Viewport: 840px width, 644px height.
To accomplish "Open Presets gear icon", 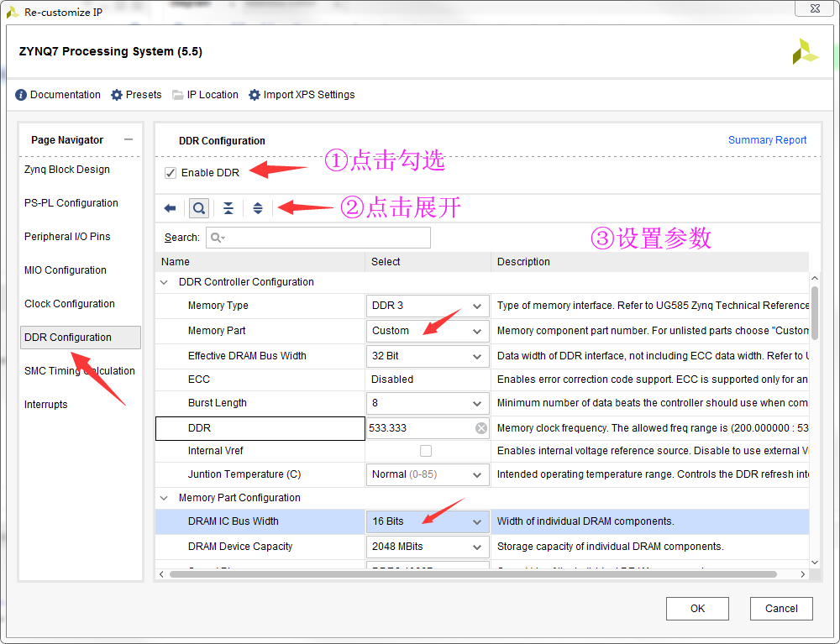I will [x=117, y=95].
